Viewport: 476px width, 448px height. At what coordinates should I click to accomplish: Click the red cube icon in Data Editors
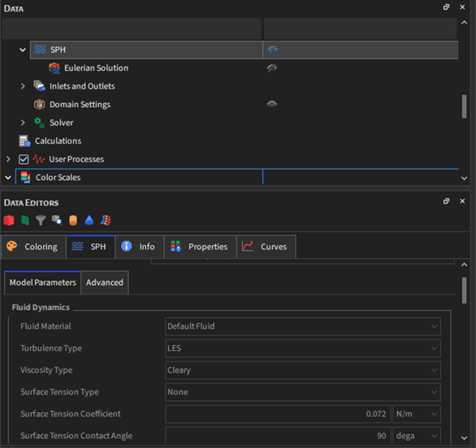(x=9, y=220)
